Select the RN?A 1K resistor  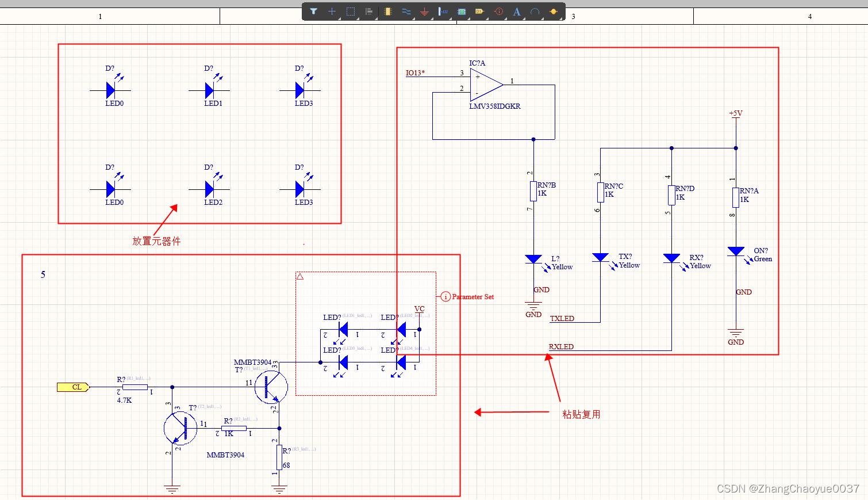click(736, 197)
